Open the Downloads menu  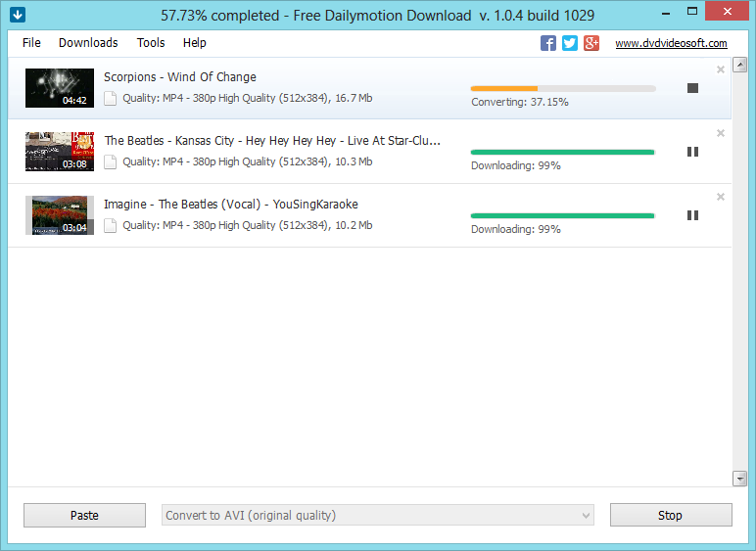88,43
